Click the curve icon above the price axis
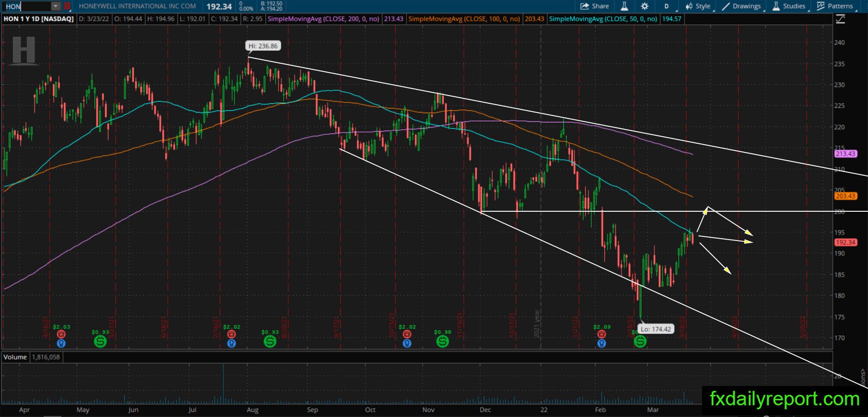868x417 pixels. click(840, 19)
